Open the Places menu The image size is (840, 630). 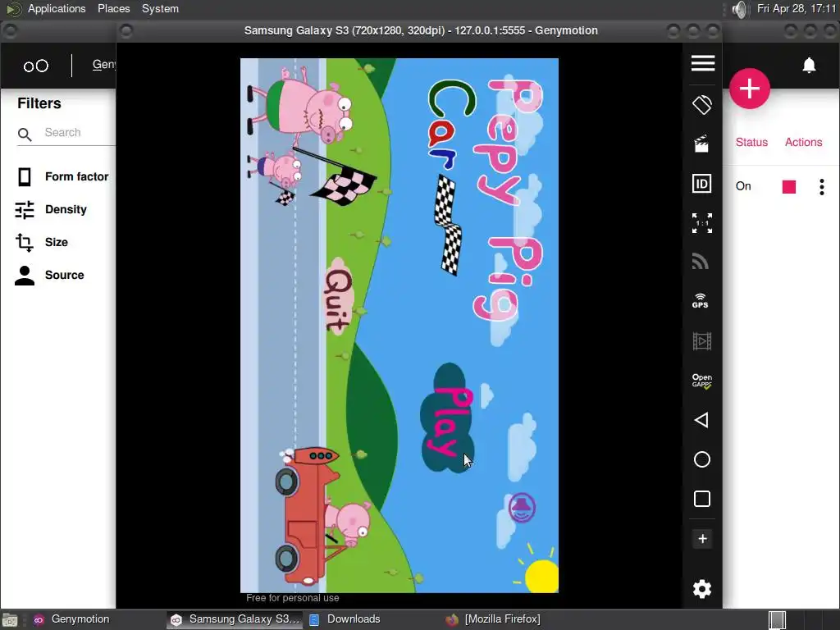coord(113,8)
